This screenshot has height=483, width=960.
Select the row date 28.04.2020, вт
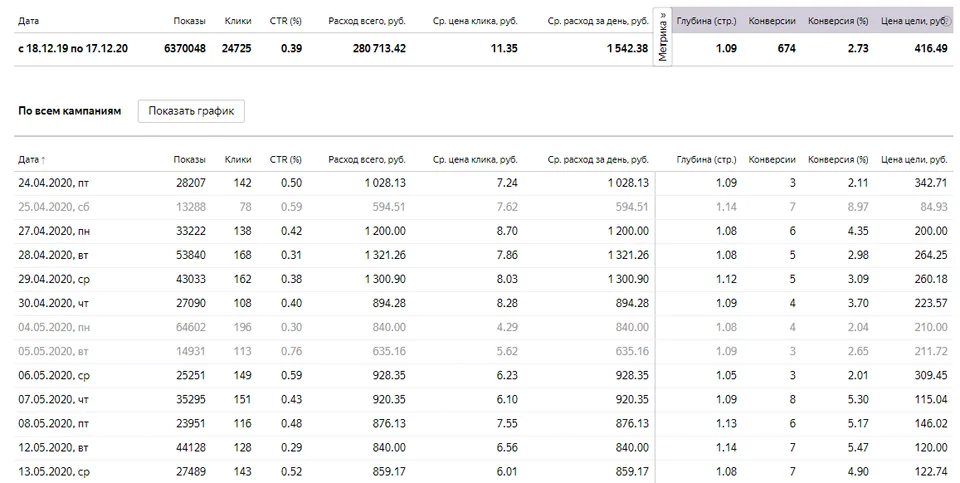(x=53, y=255)
